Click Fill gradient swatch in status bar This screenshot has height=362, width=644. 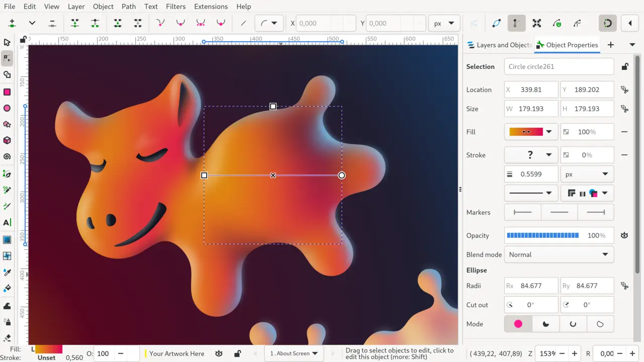pyautogui.click(x=48, y=349)
